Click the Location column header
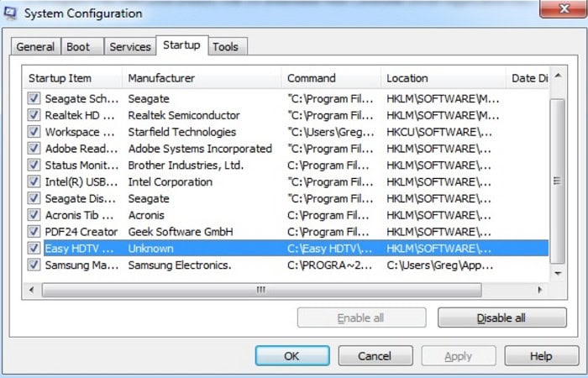588x378 pixels. (x=444, y=78)
